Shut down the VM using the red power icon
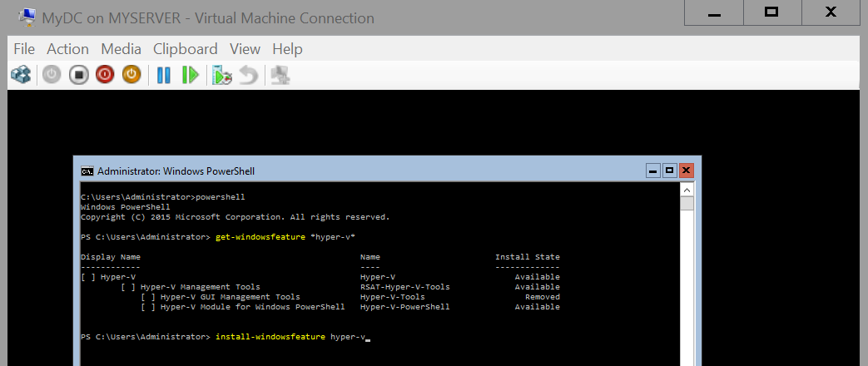Viewport: 868px width, 366px height. tap(105, 75)
